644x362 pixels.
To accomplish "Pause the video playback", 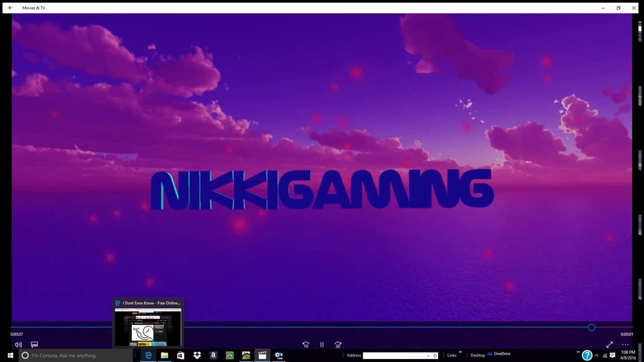I will pos(322,345).
